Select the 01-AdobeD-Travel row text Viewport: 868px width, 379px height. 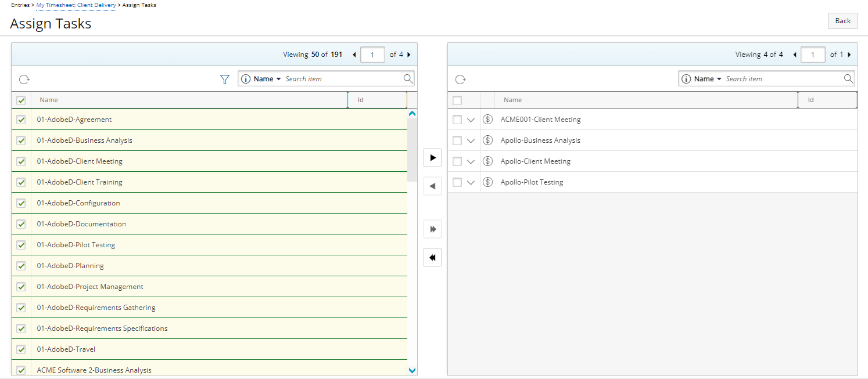click(66, 349)
